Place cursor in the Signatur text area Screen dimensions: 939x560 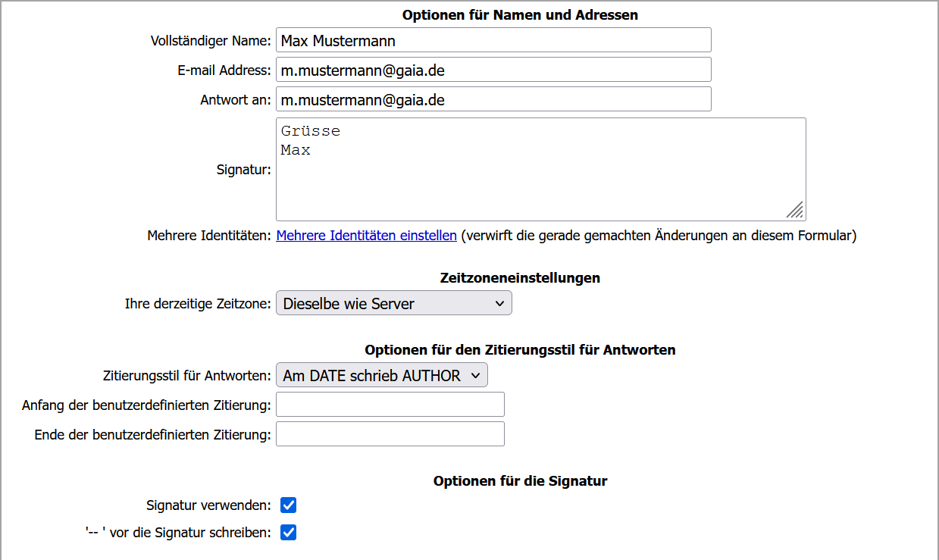[540, 169]
